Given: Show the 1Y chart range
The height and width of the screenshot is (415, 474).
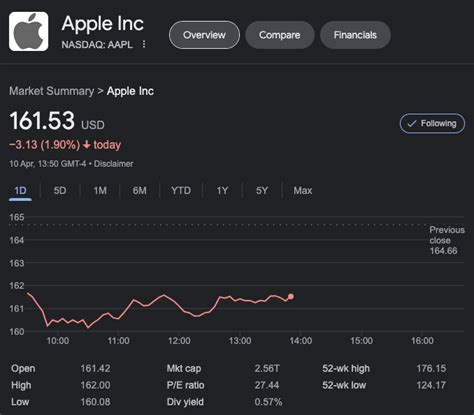Looking at the screenshot, I should [222, 191].
